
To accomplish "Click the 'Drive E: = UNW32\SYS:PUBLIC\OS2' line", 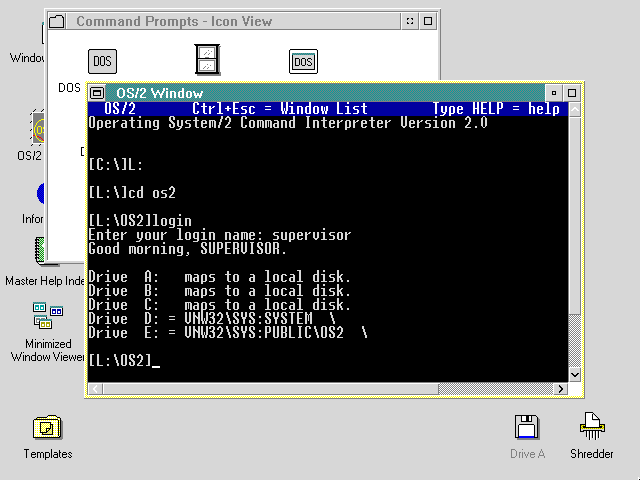I will click(x=228, y=333).
